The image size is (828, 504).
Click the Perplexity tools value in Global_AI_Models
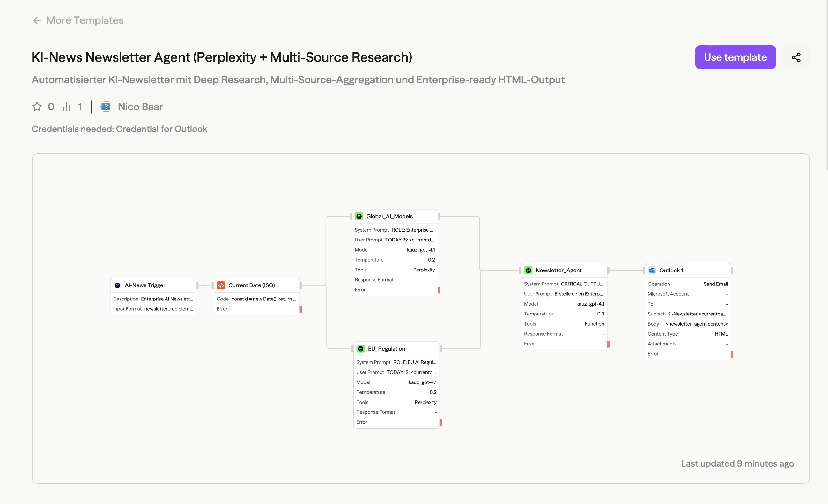click(424, 270)
